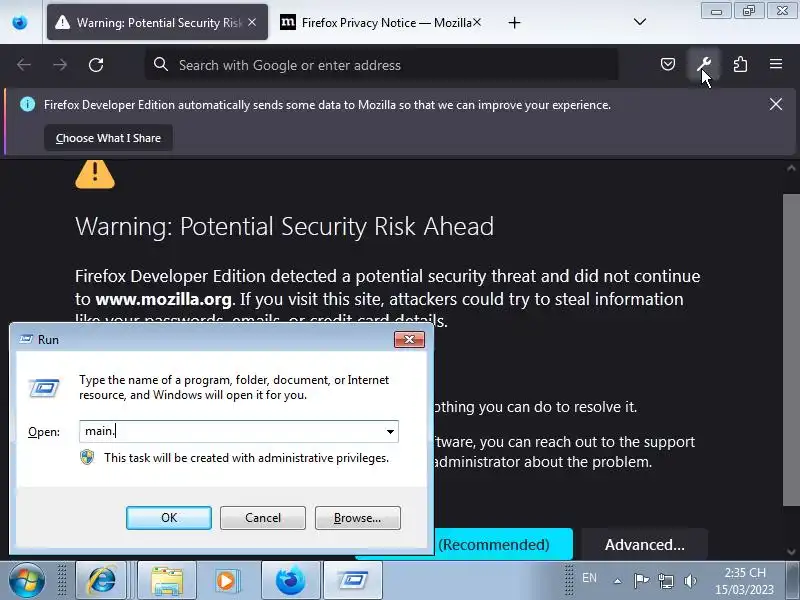Switch to Warning: Potential Security Risk tab
The height and width of the screenshot is (600, 800).
(157, 22)
